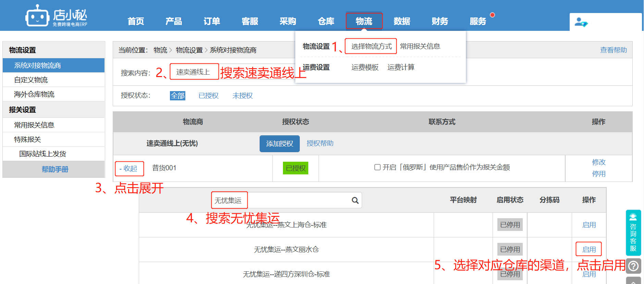This screenshot has width=644, height=284.
Task: Open the 仓库 menu
Action: pos(326,21)
